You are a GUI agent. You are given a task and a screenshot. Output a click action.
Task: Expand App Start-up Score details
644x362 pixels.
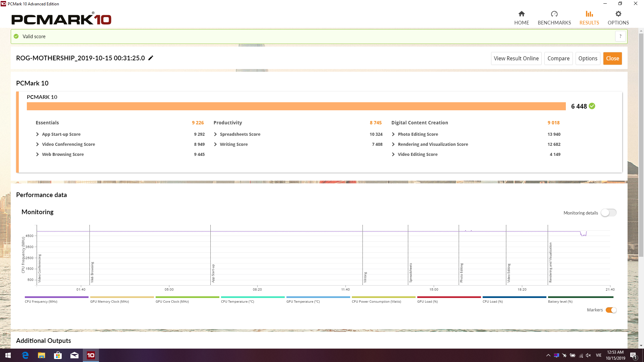pos(38,134)
